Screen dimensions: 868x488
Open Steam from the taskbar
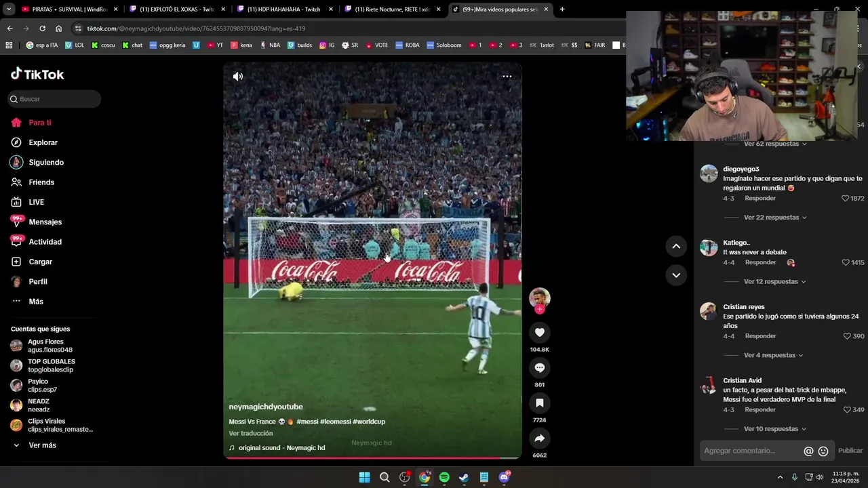click(x=464, y=477)
